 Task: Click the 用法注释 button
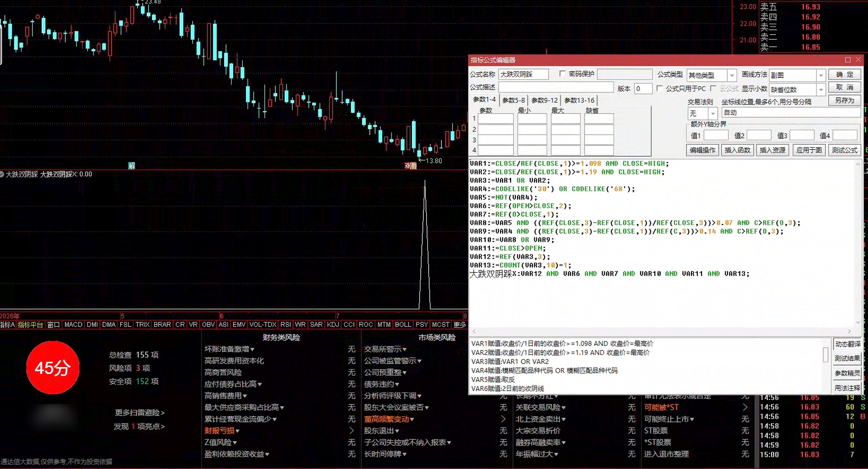847,388
